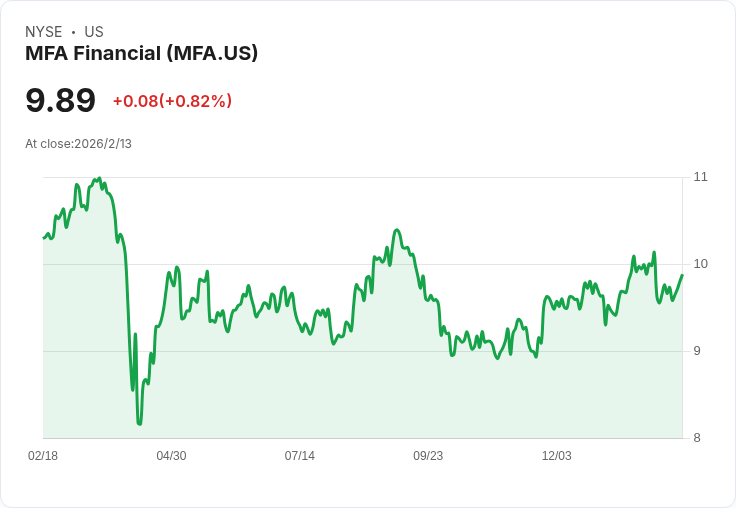The width and height of the screenshot is (736, 508).
Task: Select the 02/18 date on the time axis
Action: [x=43, y=456]
